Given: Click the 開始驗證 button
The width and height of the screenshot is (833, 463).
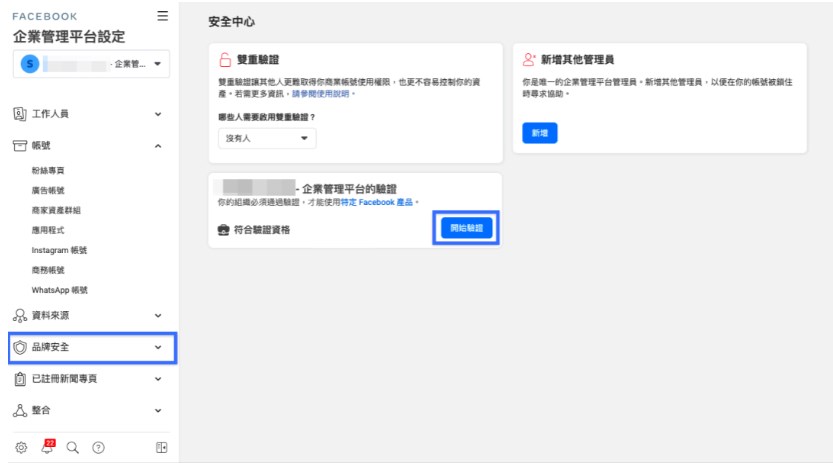Looking at the screenshot, I should point(466,228).
